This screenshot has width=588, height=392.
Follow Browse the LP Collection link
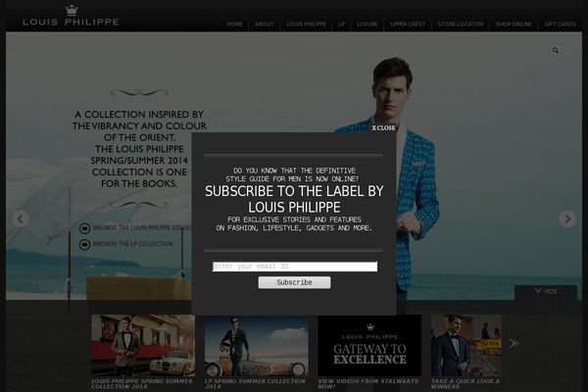(132, 244)
